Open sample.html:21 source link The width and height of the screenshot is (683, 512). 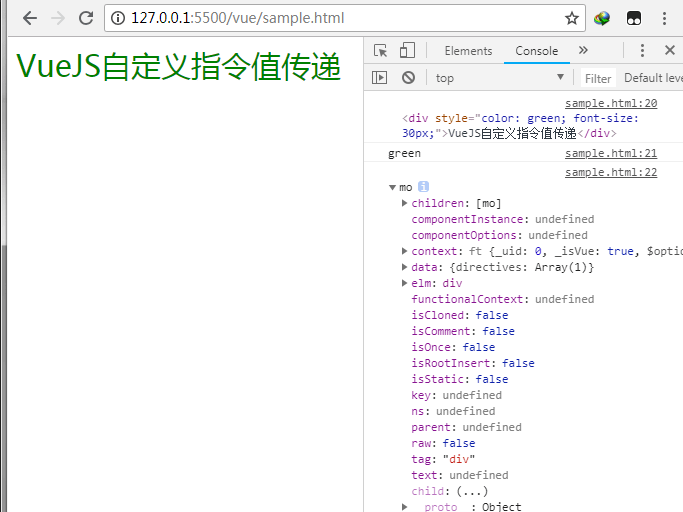(611, 153)
